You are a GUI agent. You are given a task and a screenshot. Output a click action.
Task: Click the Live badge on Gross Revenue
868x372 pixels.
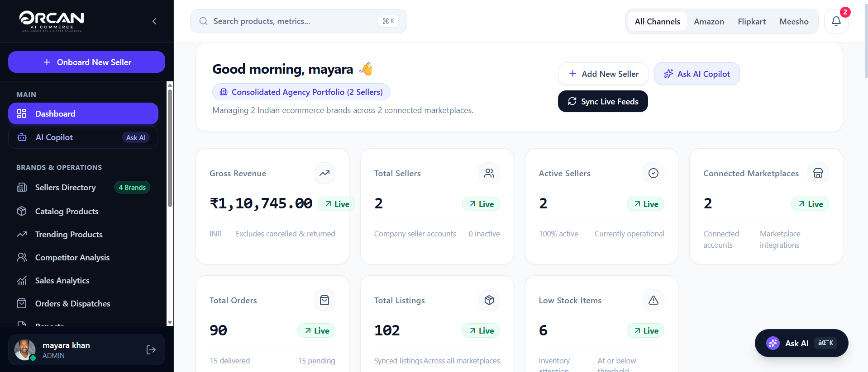click(x=337, y=204)
